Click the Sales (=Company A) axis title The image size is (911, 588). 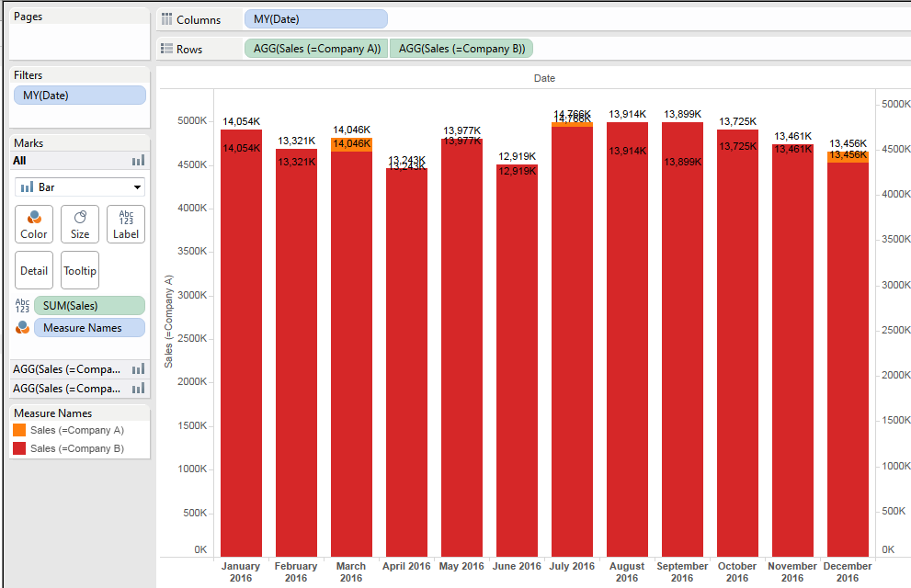tap(168, 322)
